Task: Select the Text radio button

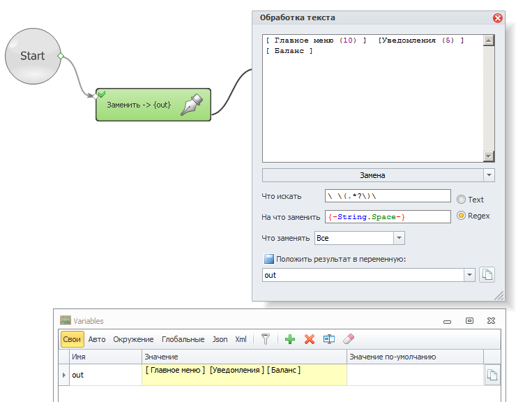Action: pos(461,199)
